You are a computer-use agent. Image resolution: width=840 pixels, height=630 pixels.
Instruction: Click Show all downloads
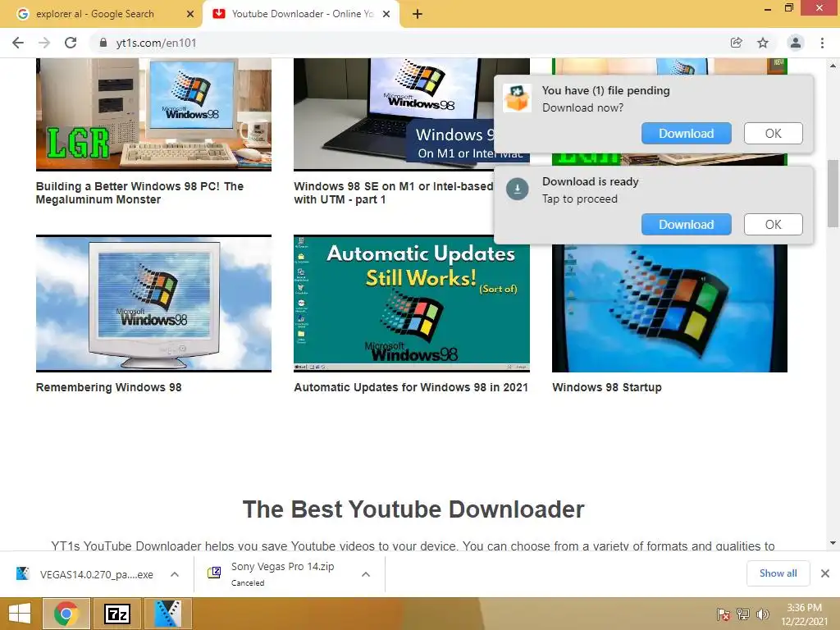click(778, 573)
